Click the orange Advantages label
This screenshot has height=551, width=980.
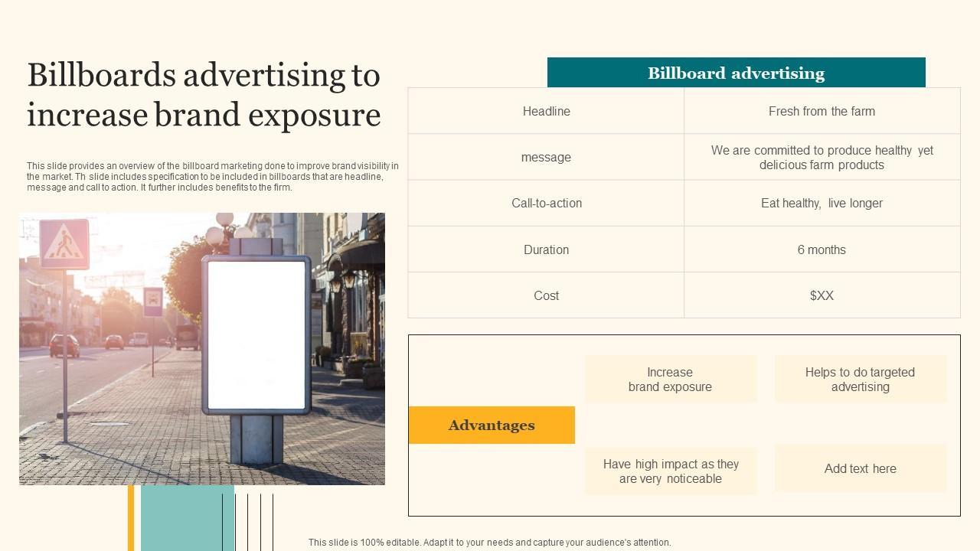click(x=492, y=425)
